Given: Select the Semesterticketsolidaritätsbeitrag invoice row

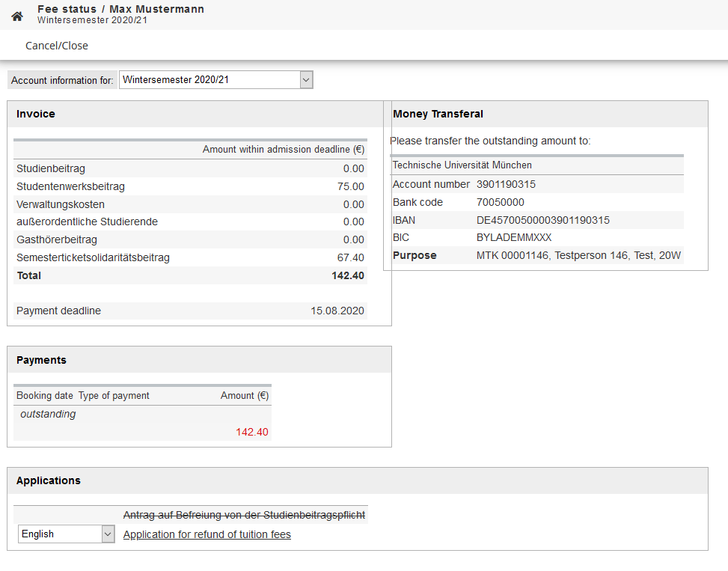Looking at the screenshot, I should pos(93,257).
